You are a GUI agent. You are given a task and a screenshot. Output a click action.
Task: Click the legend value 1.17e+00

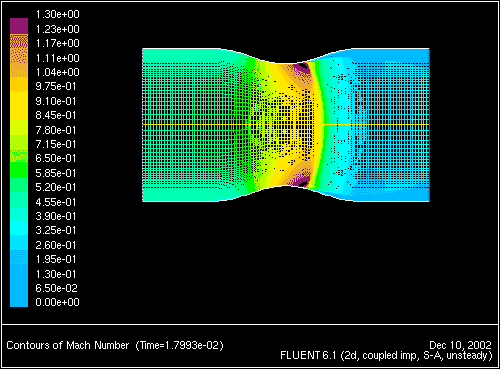click(x=57, y=43)
